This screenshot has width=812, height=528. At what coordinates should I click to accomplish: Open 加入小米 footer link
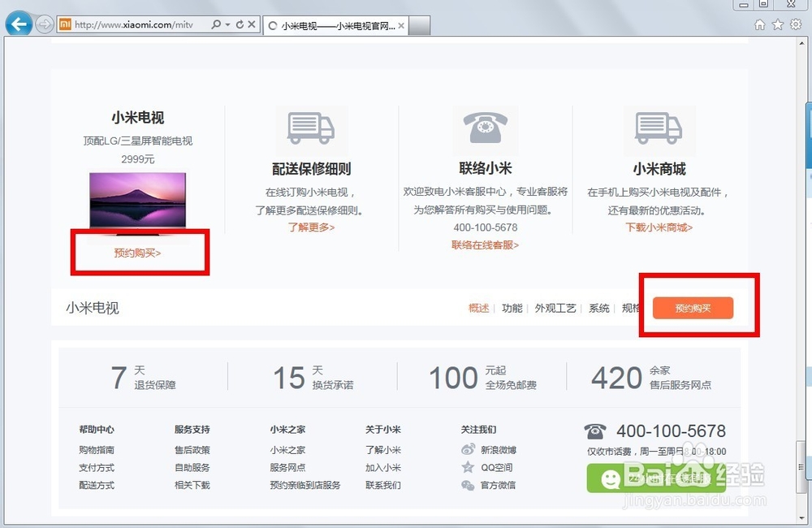point(383,467)
